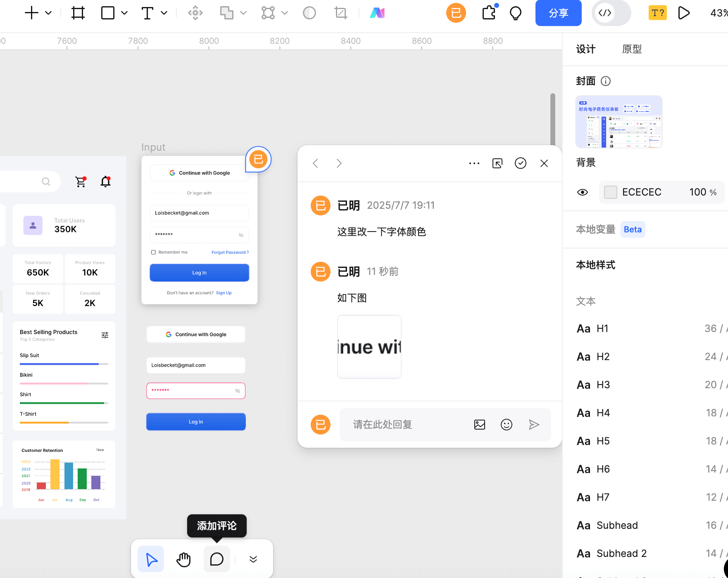Click the play prototype preview button
728x578 pixels.
(684, 13)
